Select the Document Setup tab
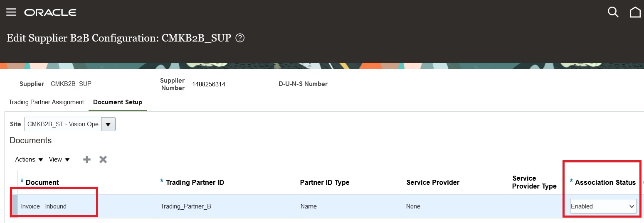Viewport: 644px width, 223px height. click(118, 102)
